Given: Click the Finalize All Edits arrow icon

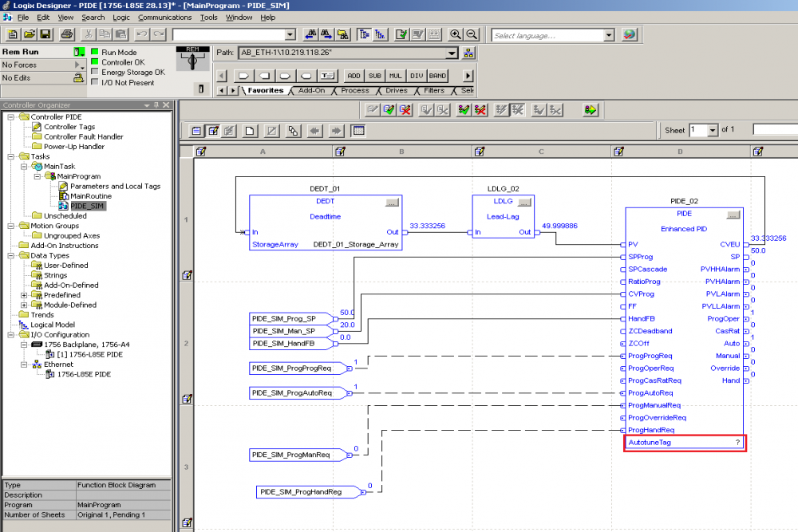Looking at the screenshot, I should tap(591, 110).
